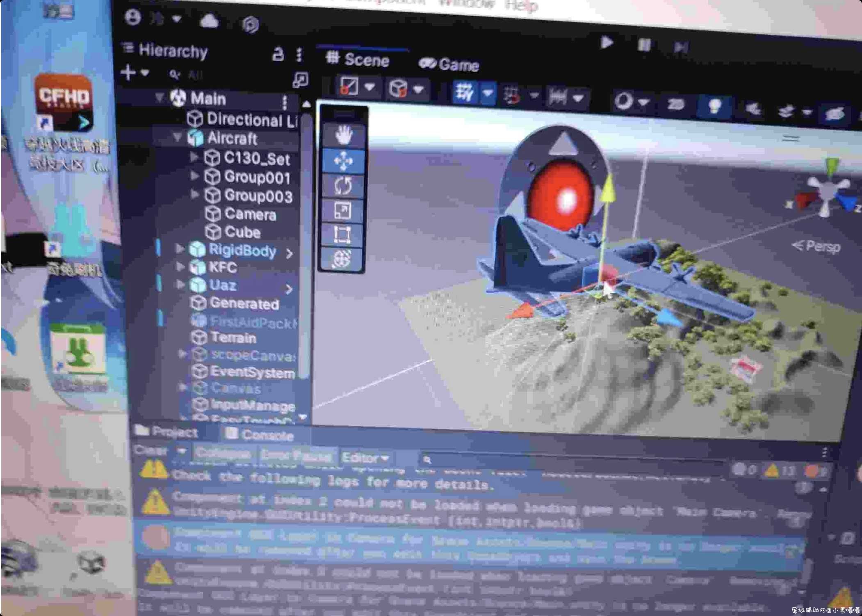Select the Rotate tool
Viewport: 862px width, 616px height.
click(x=343, y=186)
